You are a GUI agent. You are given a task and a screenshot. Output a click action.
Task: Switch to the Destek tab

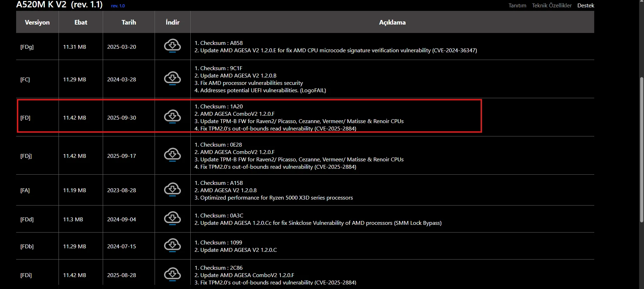(x=586, y=6)
